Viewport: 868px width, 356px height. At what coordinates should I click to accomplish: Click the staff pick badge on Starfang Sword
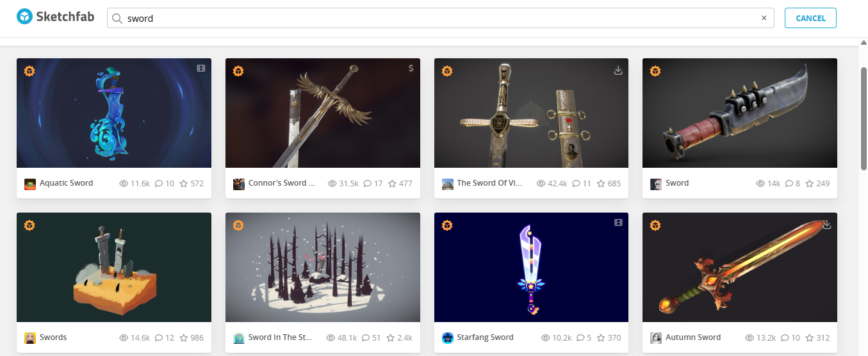[x=447, y=225]
